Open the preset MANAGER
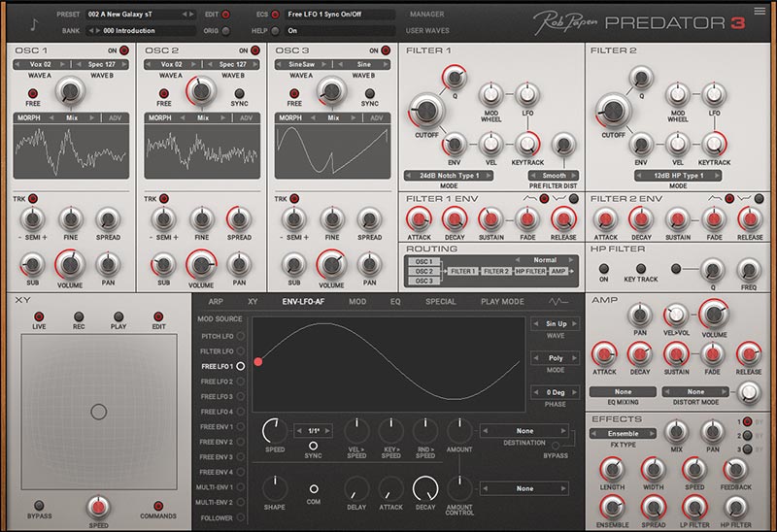 (x=426, y=15)
